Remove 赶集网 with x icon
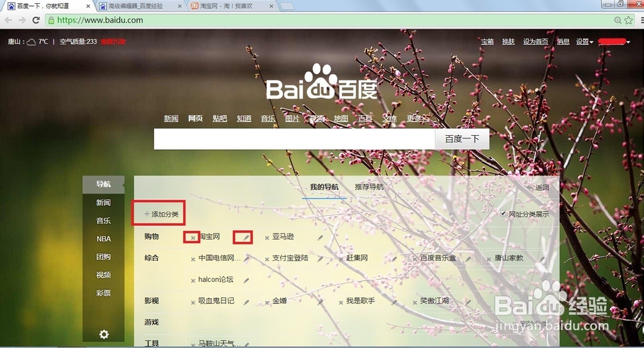Screen dimensions: 644x348 [x=341, y=259]
